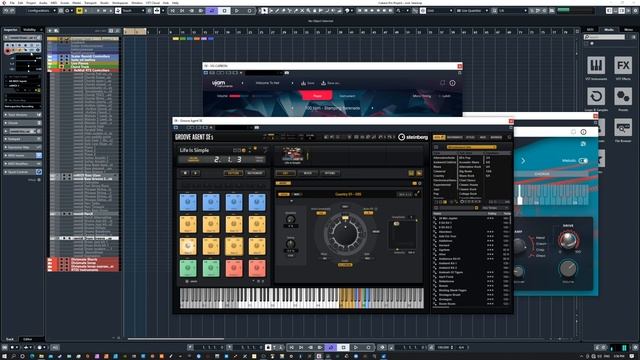
Task: Expand Quick Controls inspector section
Action: 22,172
